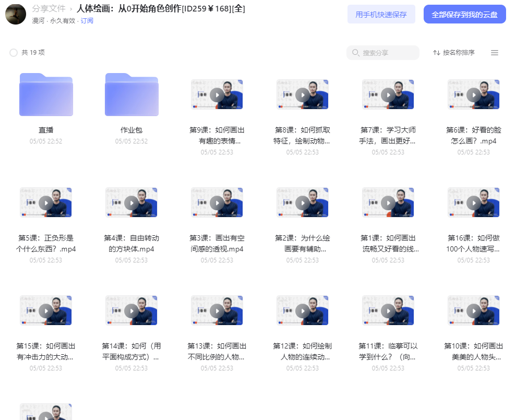The image size is (516, 420).
Task: Play the 第1课 video thumbnail
Action: click(388, 202)
